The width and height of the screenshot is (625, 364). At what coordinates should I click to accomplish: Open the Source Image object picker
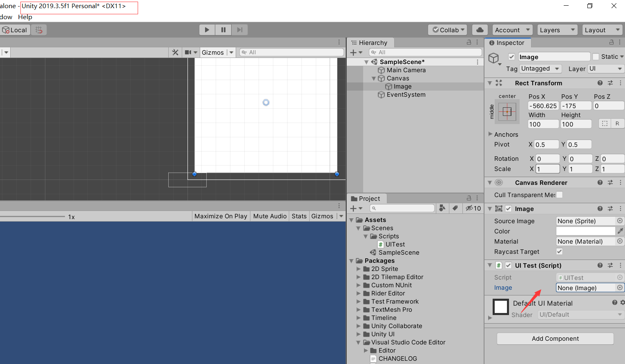click(620, 221)
